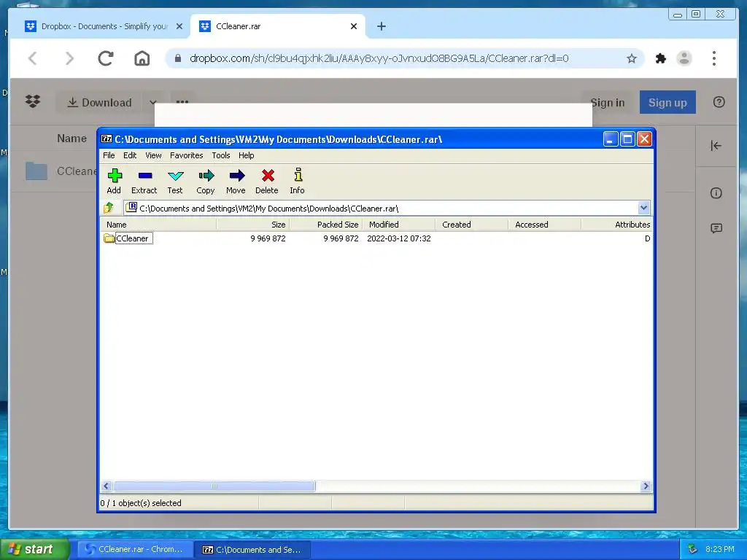
Task: Collapse the Dropbox right sidebar
Action: pos(716,146)
